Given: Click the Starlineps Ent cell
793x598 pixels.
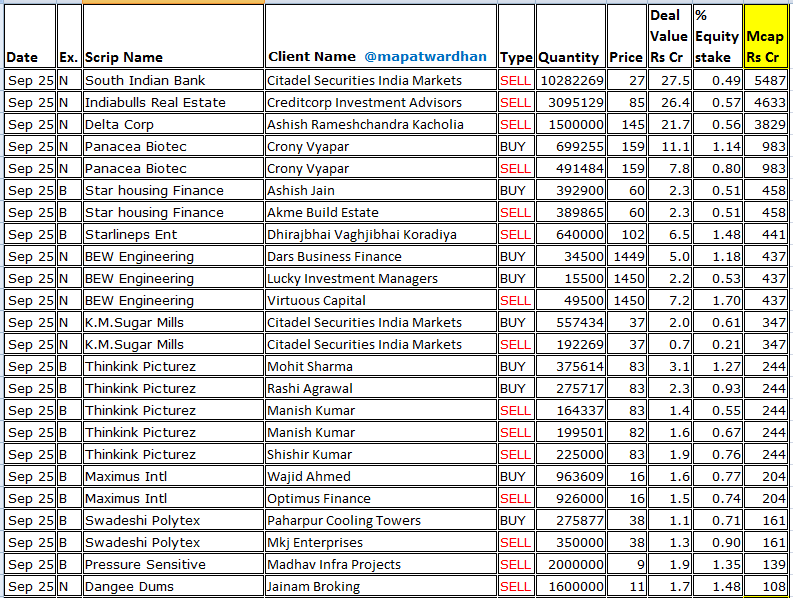Looking at the screenshot, I should coord(173,234).
